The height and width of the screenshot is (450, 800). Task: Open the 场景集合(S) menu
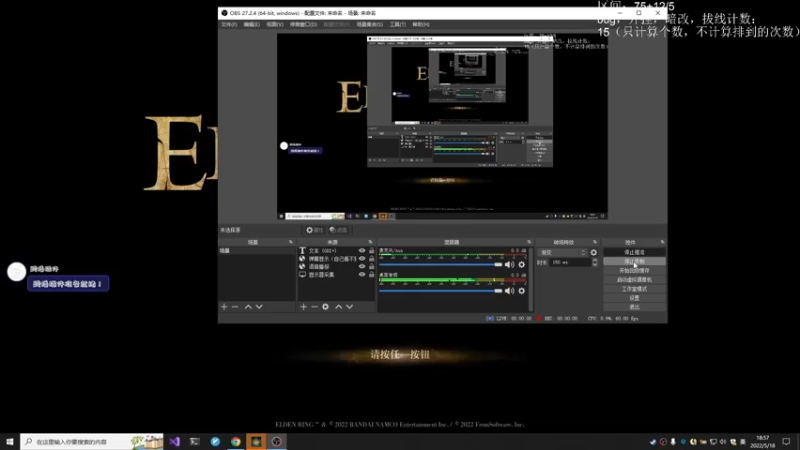click(x=370, y=24)
